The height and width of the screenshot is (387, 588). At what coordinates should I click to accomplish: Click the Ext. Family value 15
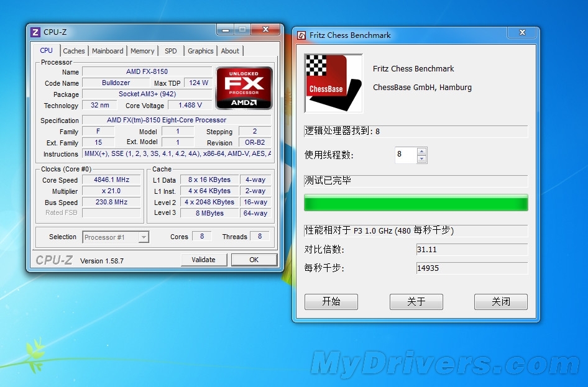(98, 143)
